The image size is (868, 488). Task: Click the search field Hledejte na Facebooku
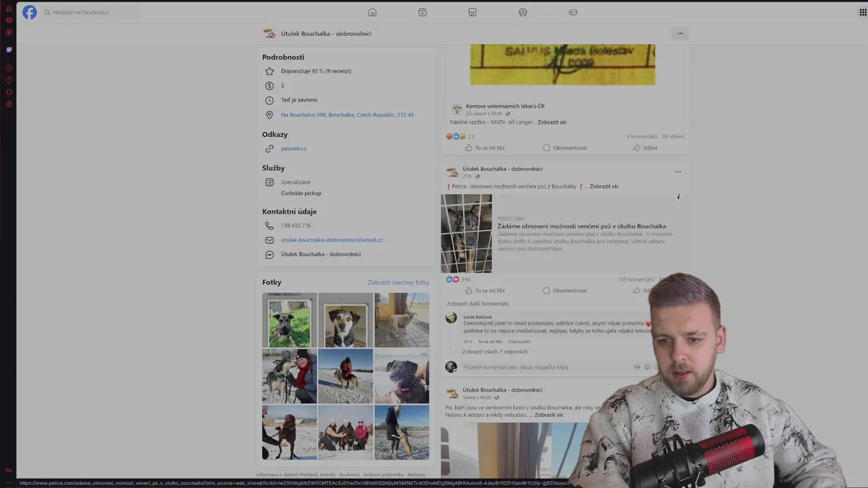[x=91, y=12]
